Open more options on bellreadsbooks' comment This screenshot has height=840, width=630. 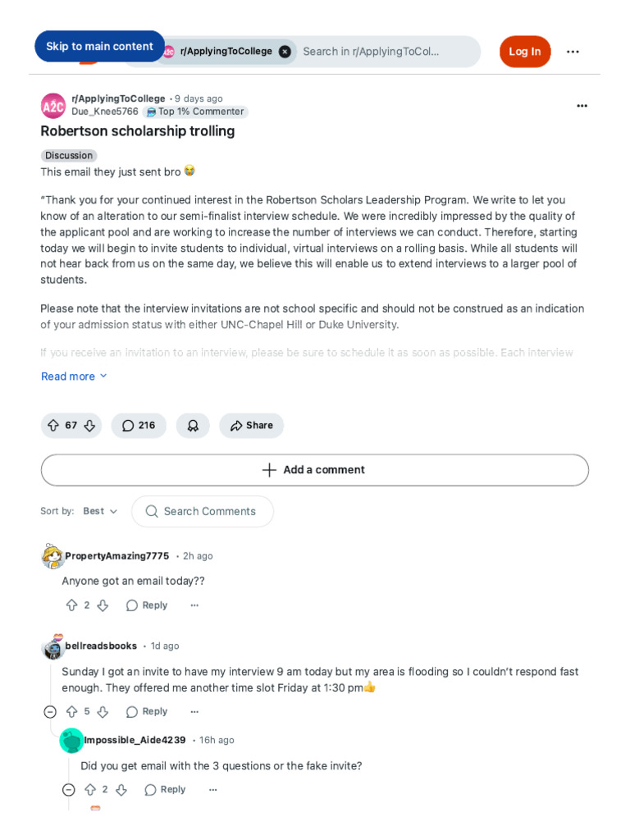click(194, 712)
